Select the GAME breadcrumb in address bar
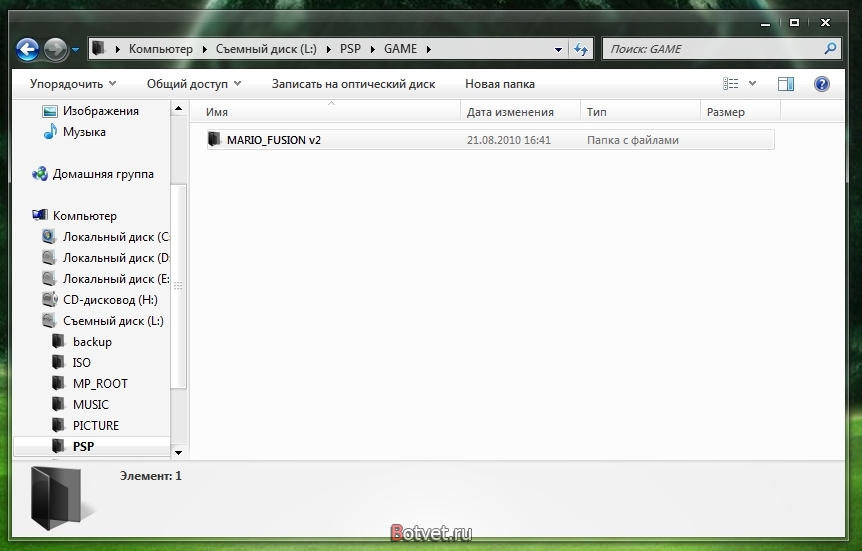862x551 pixels. tap(400, 49)
